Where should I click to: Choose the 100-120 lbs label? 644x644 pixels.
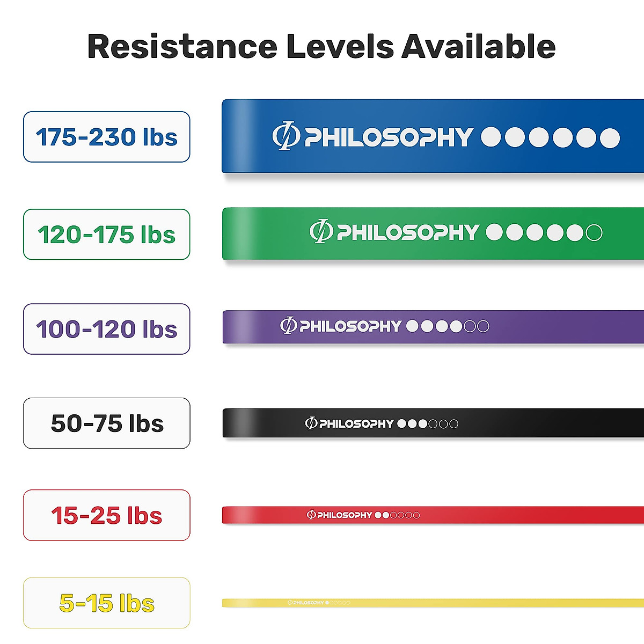point(107,329)
